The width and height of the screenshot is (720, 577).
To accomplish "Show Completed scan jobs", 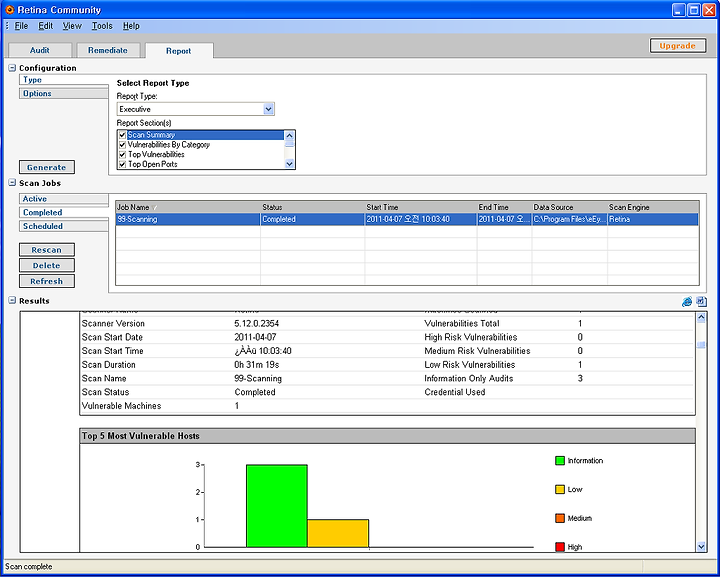I will [64, 213].
